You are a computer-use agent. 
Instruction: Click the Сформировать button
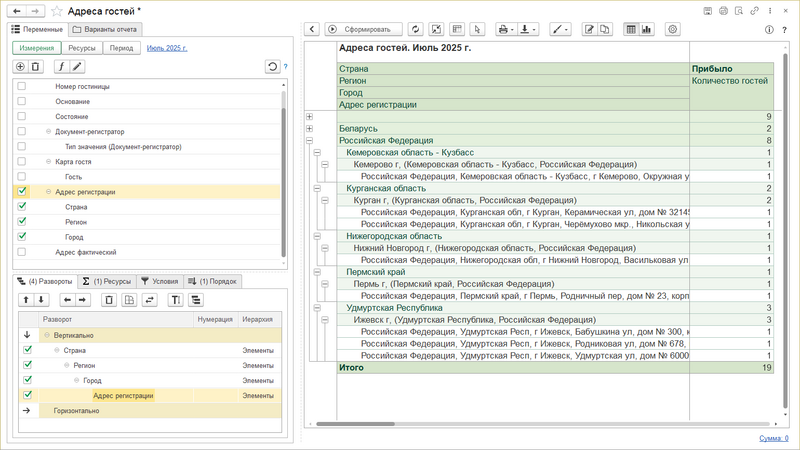pyautogui.click(x=365, y=29)
